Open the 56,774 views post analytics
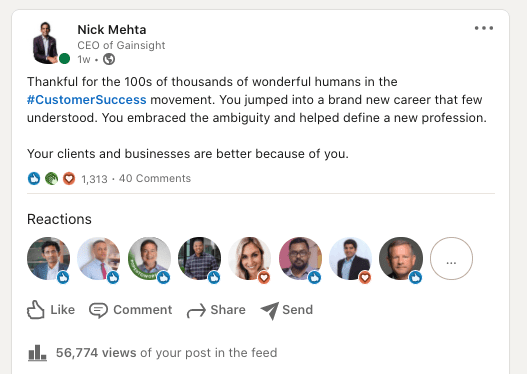Image resolution: width=527 pixels, height=374 pixels. 166,353
